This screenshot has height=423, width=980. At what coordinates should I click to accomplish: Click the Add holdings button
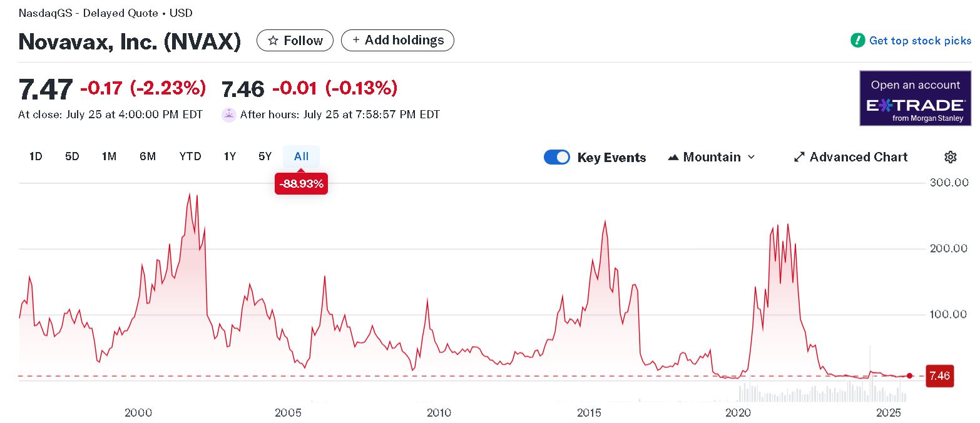(x=398, y=40)
